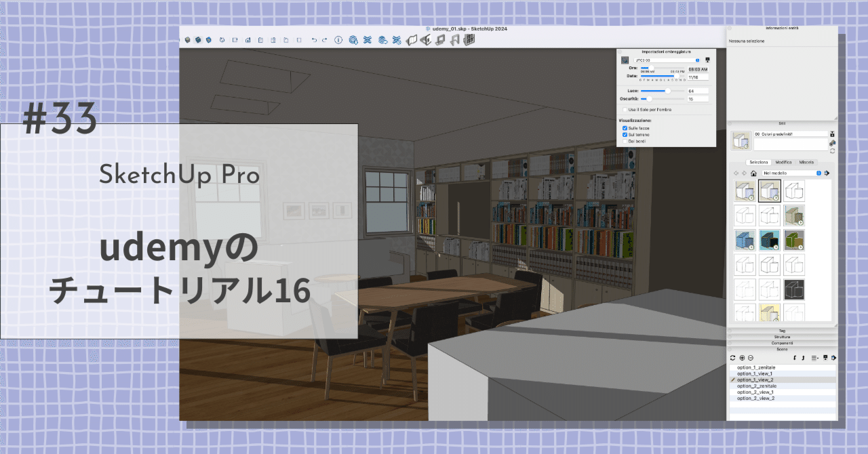Remove selected scene using the minus icon
This screenshot has width=868, height=454.
point(750,358)
